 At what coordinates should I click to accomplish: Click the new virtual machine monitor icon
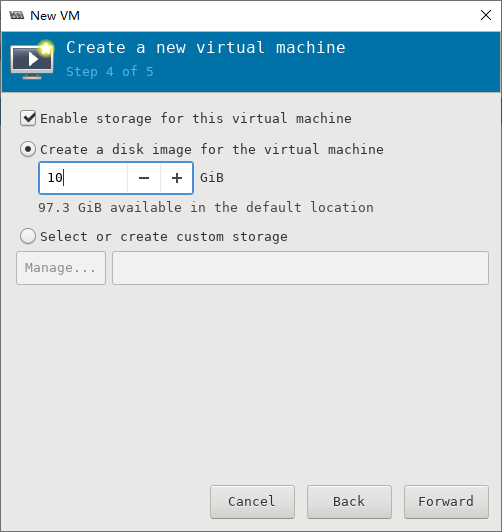click(32, 60)
